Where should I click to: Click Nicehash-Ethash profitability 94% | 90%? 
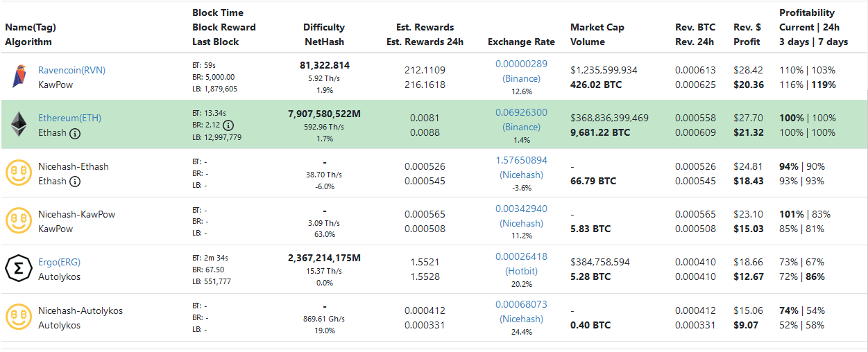(x=802, y=166)
